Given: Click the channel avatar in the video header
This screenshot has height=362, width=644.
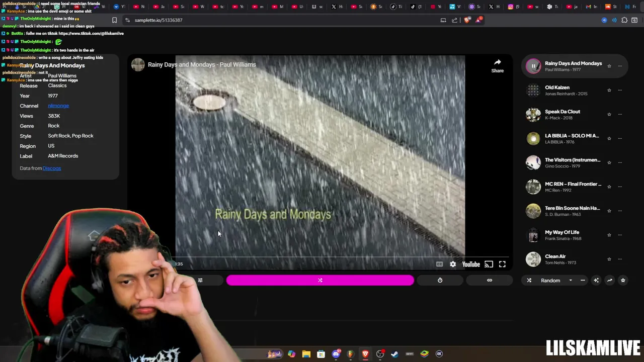Looking at the screenshot, I should click(x=138, y=64).
